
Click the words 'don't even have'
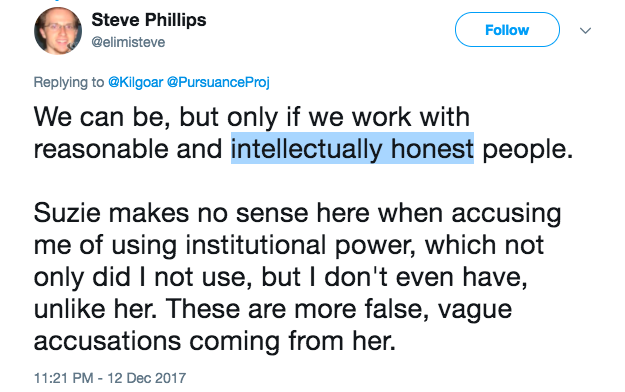(425, 277)
